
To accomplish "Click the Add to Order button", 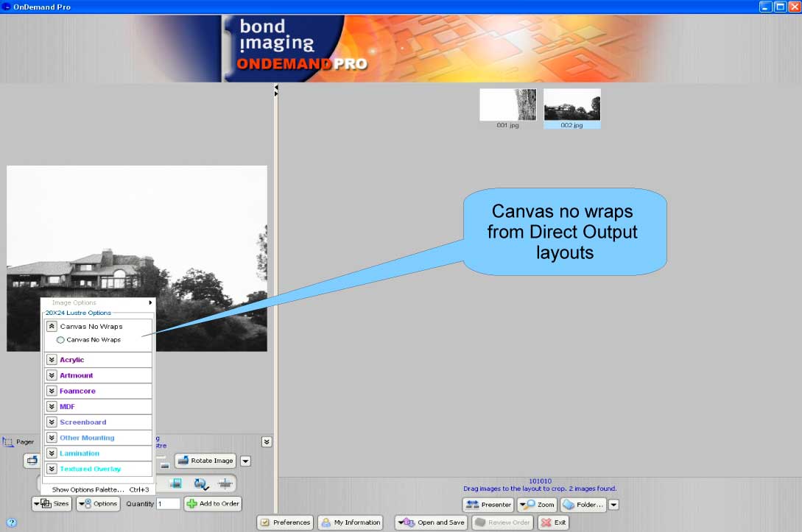I will 213,504.
